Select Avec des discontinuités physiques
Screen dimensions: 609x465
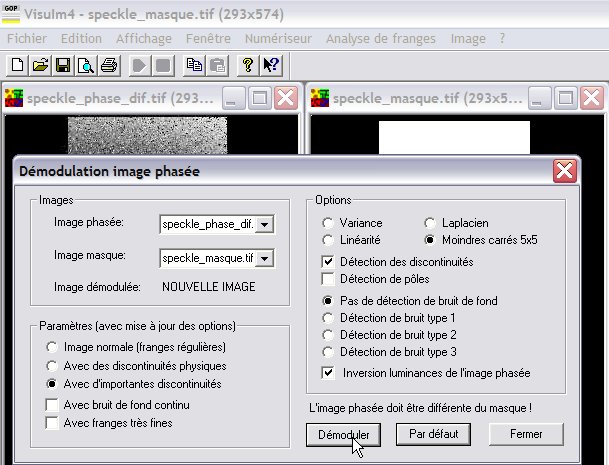[52, 366]
